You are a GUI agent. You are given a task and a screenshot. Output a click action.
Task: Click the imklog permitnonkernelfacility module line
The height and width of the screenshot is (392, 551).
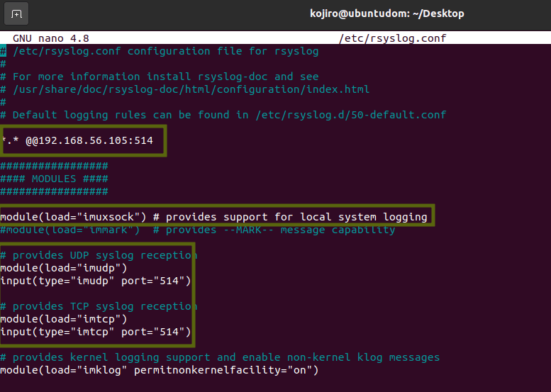(x=160, y=370)
